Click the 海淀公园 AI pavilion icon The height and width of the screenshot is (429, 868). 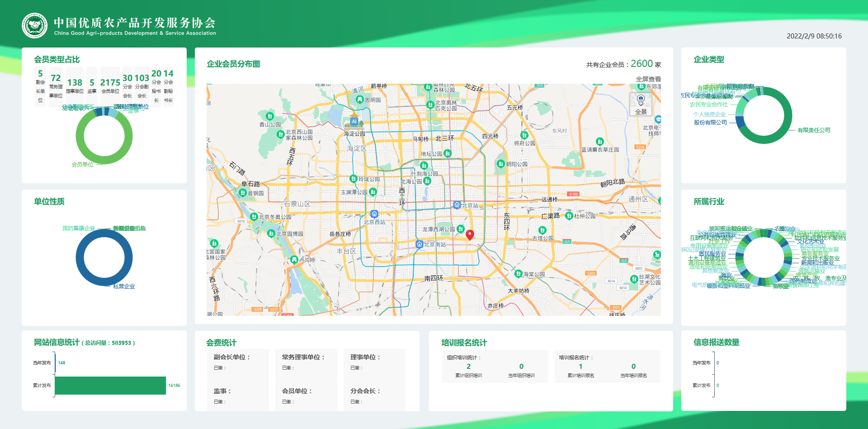[354, 121]
